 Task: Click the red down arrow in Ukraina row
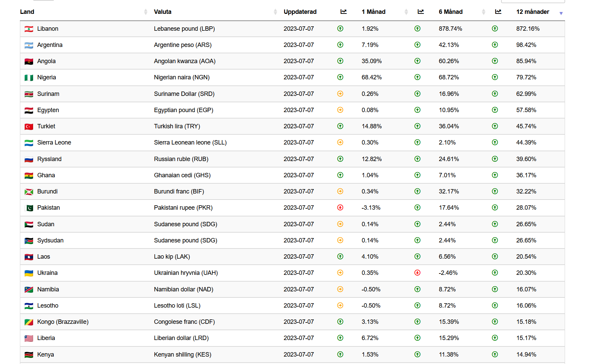pyautogui.click(x=417, y=273)
